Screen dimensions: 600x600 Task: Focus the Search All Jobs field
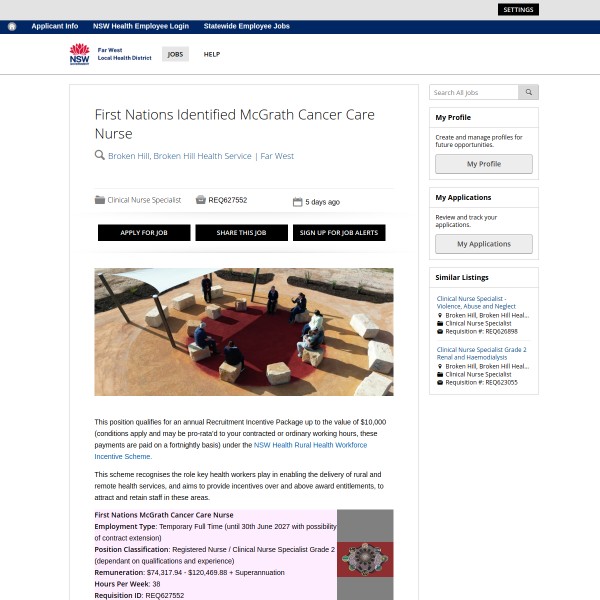(x=474, y=92)
